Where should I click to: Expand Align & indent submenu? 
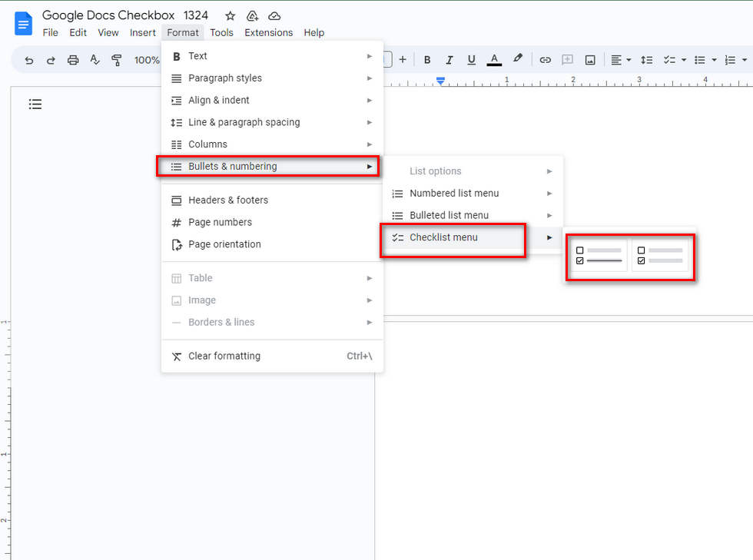coord(272,101)
